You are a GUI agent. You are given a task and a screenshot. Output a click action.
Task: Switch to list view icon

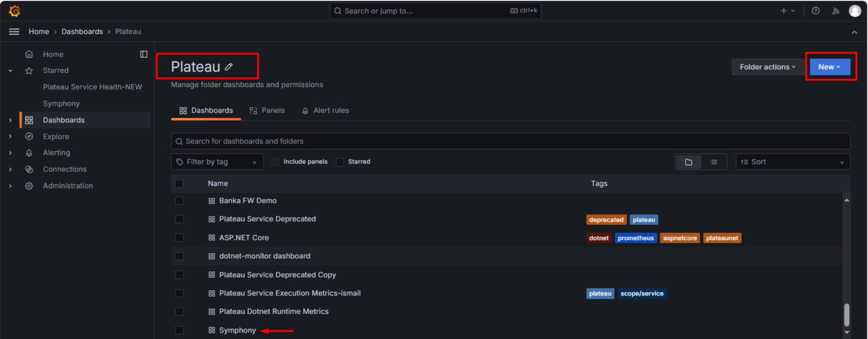pyautogui.click(x=714, y=162)
